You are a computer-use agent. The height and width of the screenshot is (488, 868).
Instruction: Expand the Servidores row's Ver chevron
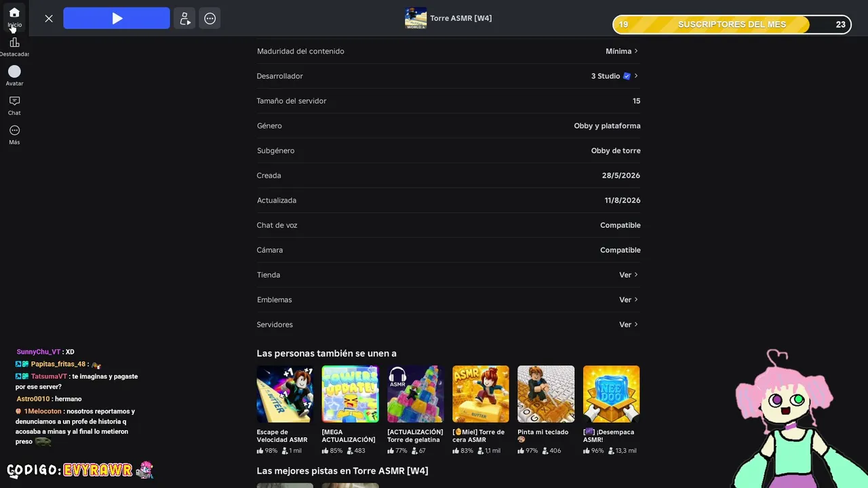pyautogui.click(x=636, y=325)
